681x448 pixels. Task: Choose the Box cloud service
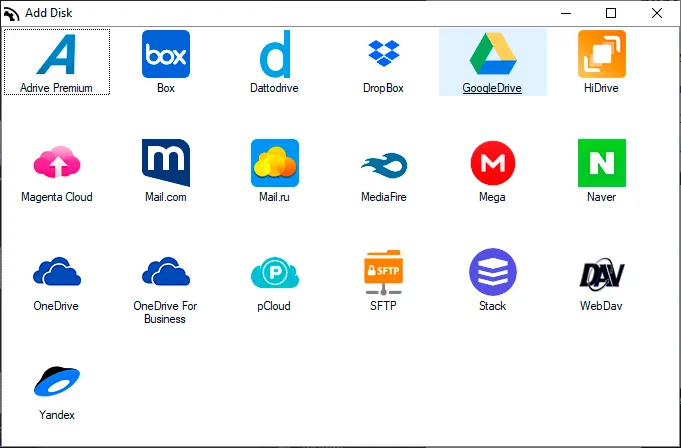point(166,54)
